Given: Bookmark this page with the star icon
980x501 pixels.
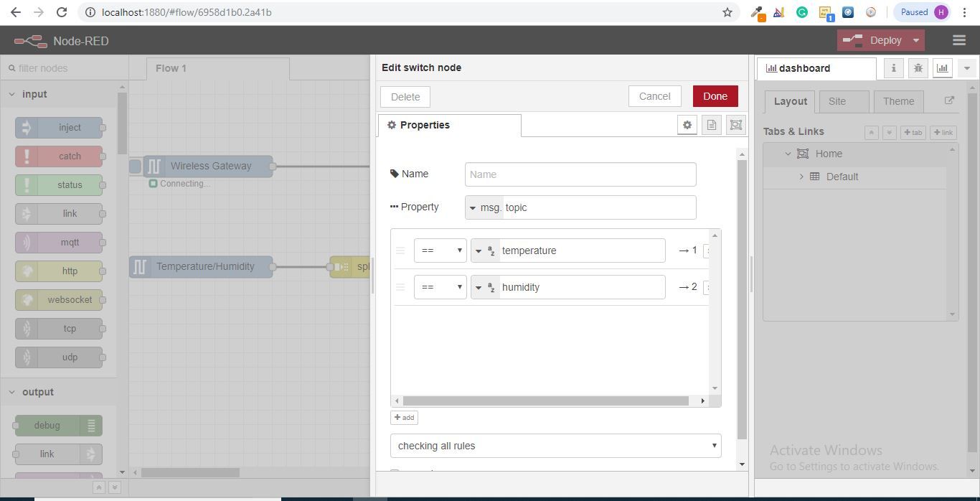Looking at the screenshot, I should coord(727,12).
